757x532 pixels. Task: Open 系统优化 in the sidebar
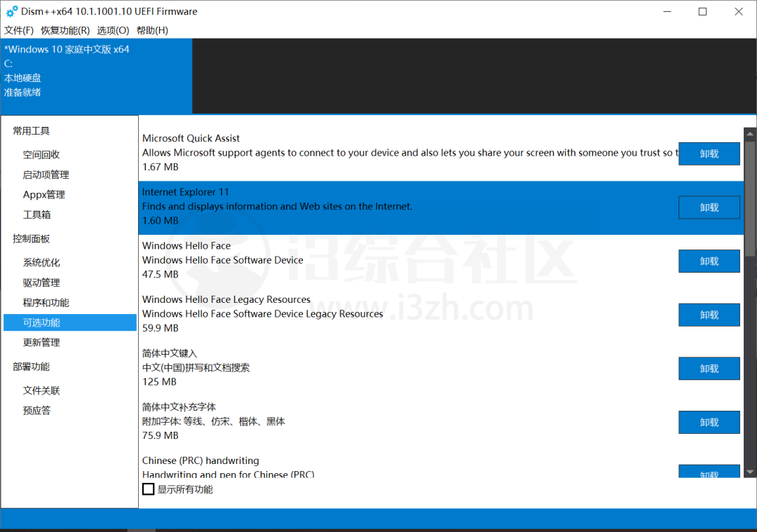41,263
